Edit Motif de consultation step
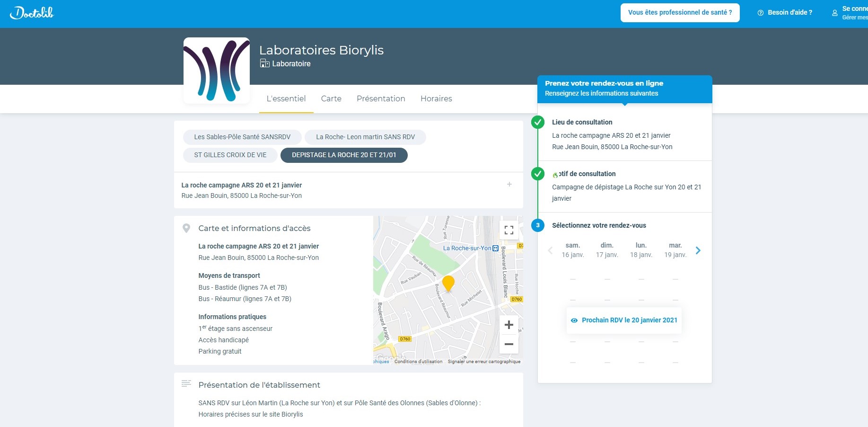The height and width of the screenshot is (427, 868). pos(625,186)
